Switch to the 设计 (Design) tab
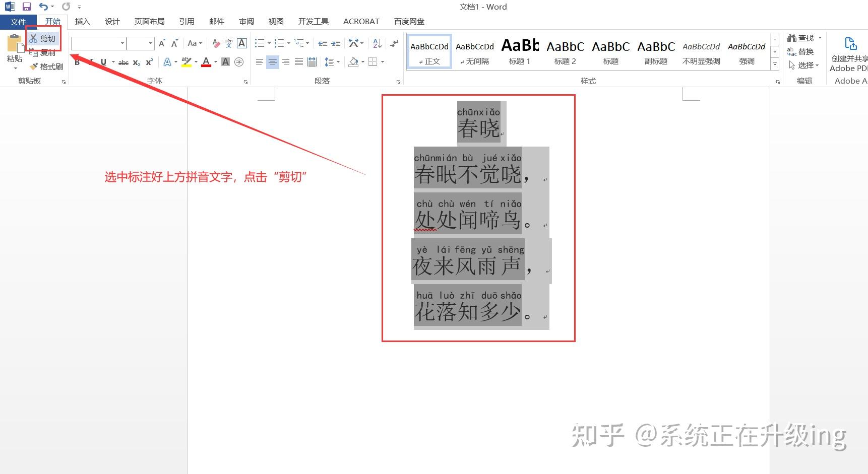 point(112,21)
